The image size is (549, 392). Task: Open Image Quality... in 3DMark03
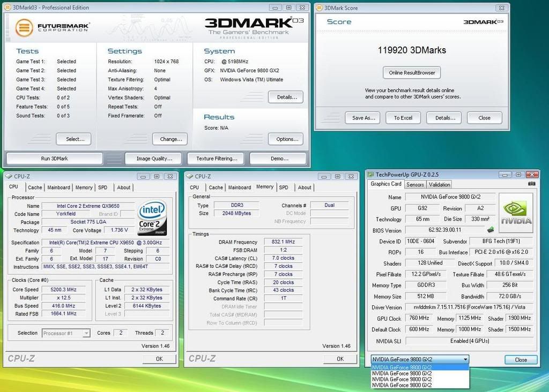tap(153, 159)
